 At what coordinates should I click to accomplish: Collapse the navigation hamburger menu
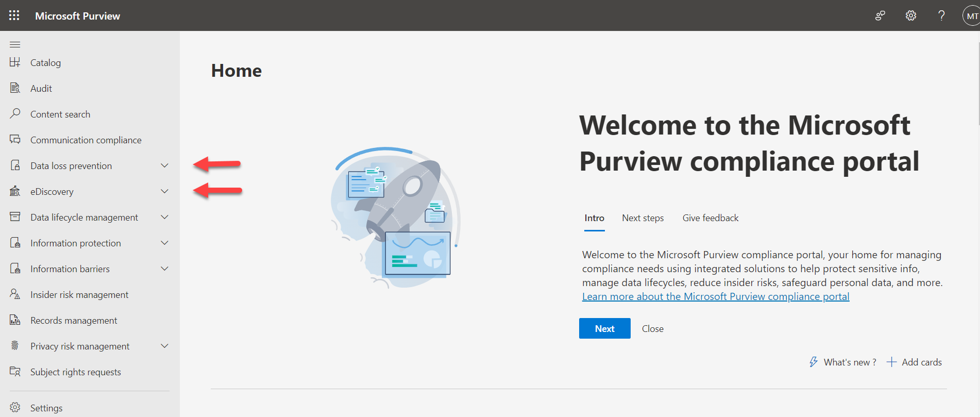[15, 44]
